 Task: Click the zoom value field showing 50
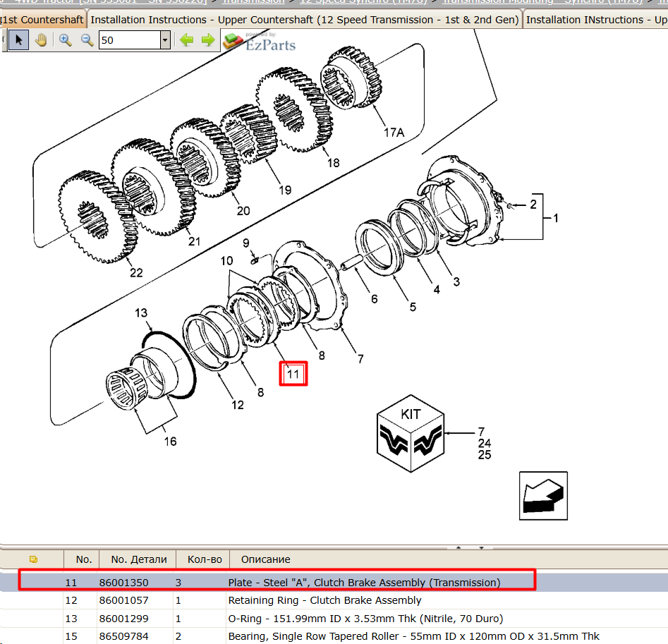click(x=130, y=40)
